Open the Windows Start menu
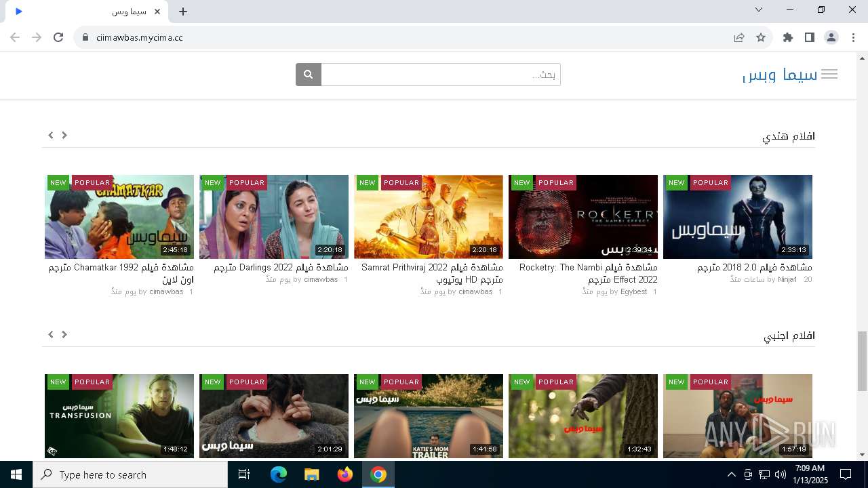Screen dimensions: 868x488 click(16, 474)
